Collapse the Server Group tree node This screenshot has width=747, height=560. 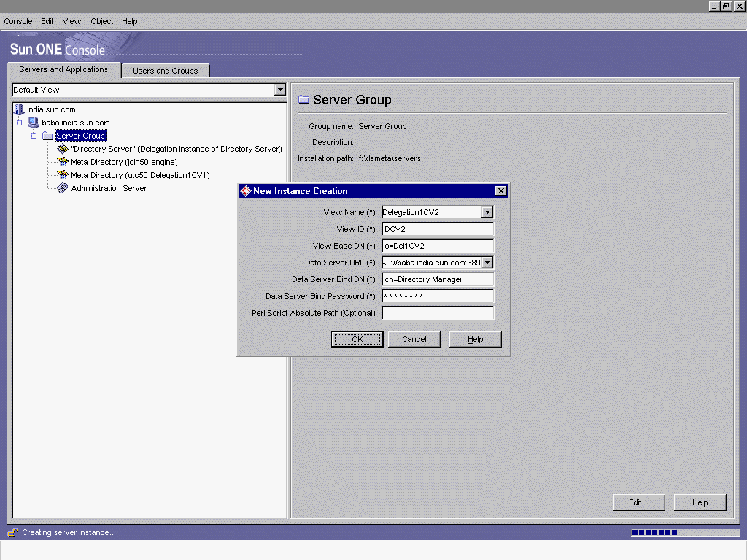34,136
